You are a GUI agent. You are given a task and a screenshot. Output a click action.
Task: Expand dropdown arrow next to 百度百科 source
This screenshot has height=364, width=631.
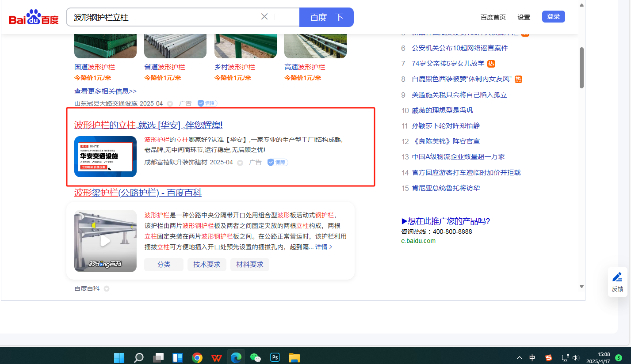click(x=107, y=289)
